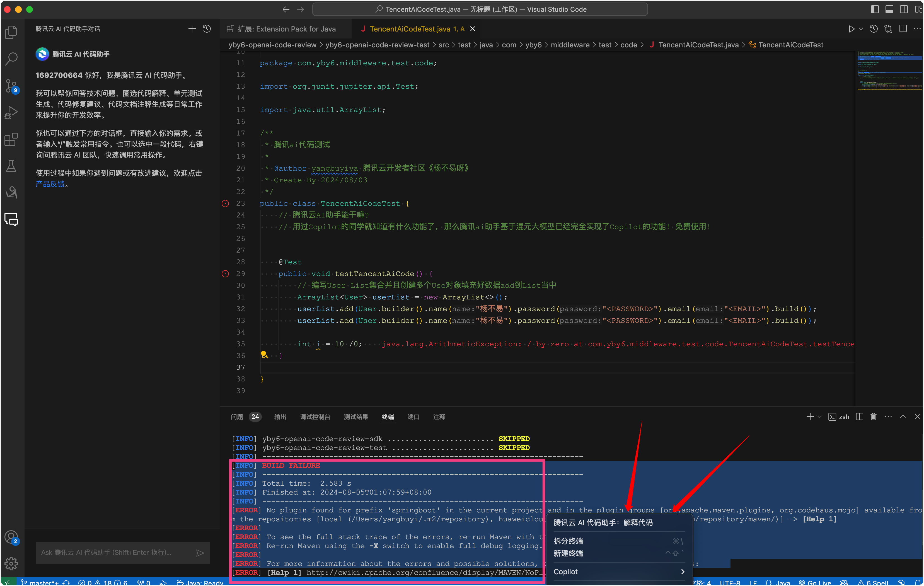Toggle bottom panel visibility
924x586 pixels.
(889, 9)
